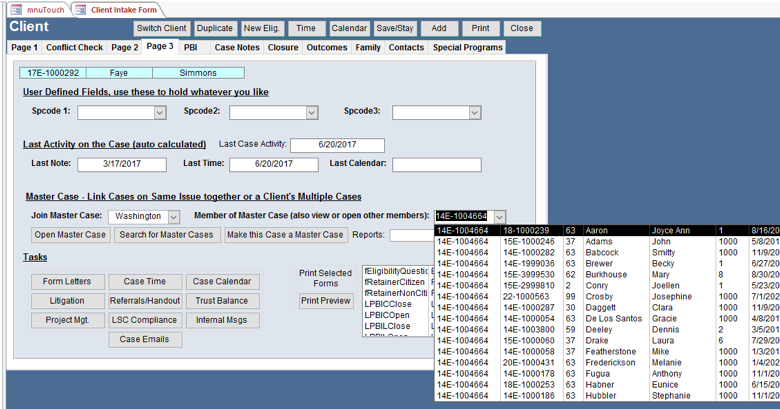Open the Join Master Case dropdown arrow
Viewport: 780px width, 409px height.
(173, 217)
